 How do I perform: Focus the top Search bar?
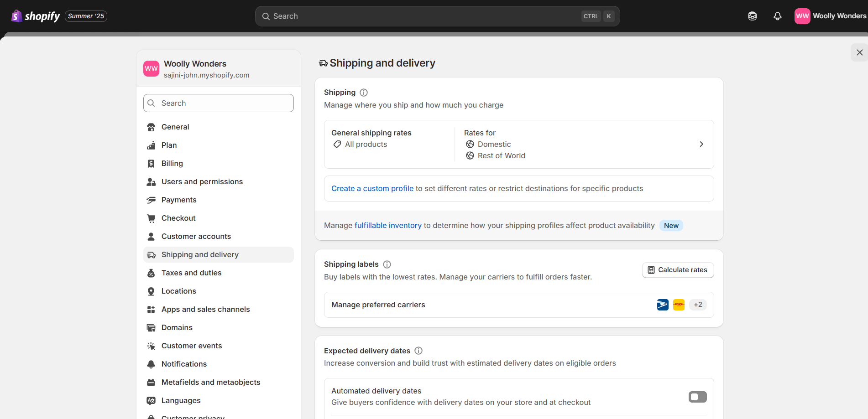[x=437, y=16]
